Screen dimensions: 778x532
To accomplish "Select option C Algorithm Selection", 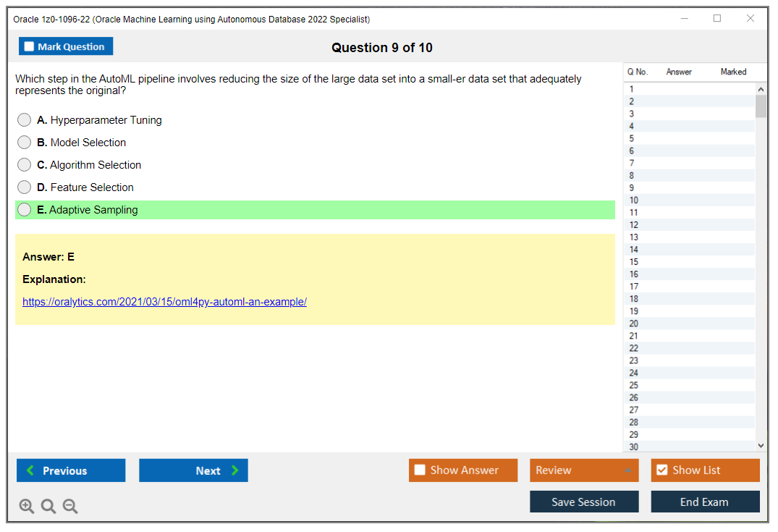I will coord(24,164).
